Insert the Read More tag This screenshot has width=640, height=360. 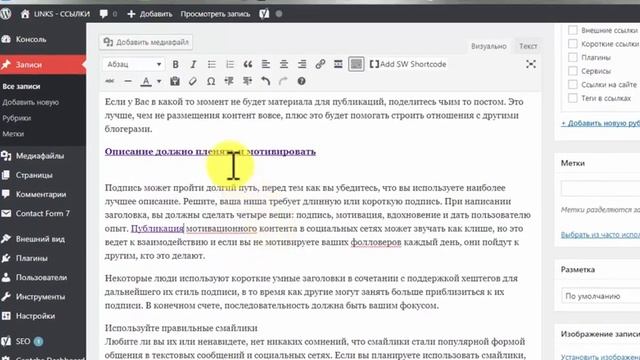pyautogui.click(x=338, y=64)
